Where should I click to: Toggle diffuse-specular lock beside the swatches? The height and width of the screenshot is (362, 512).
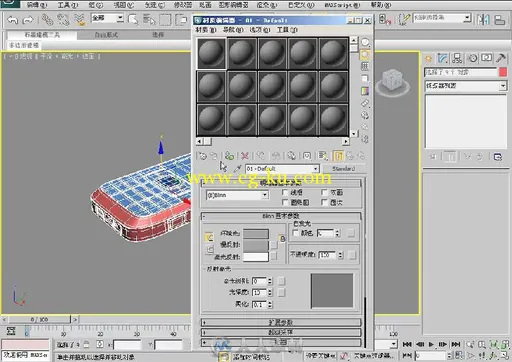coord(209,249)
